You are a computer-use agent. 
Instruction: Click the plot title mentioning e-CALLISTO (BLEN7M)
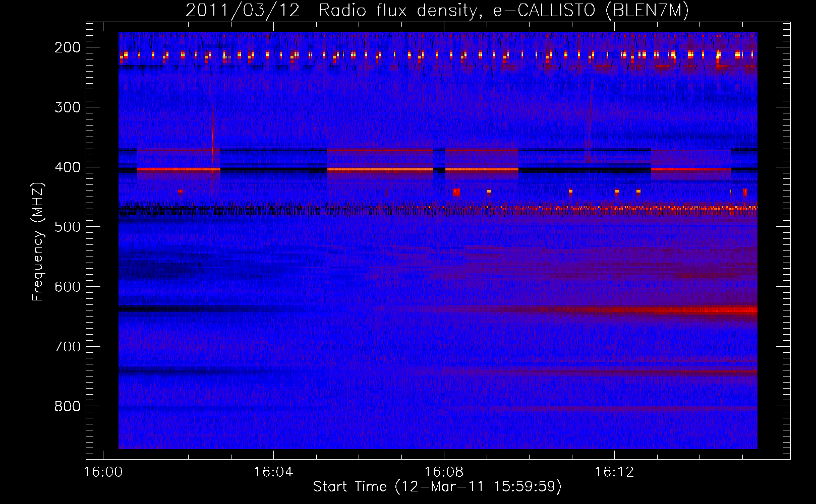[x=437, y=10]
